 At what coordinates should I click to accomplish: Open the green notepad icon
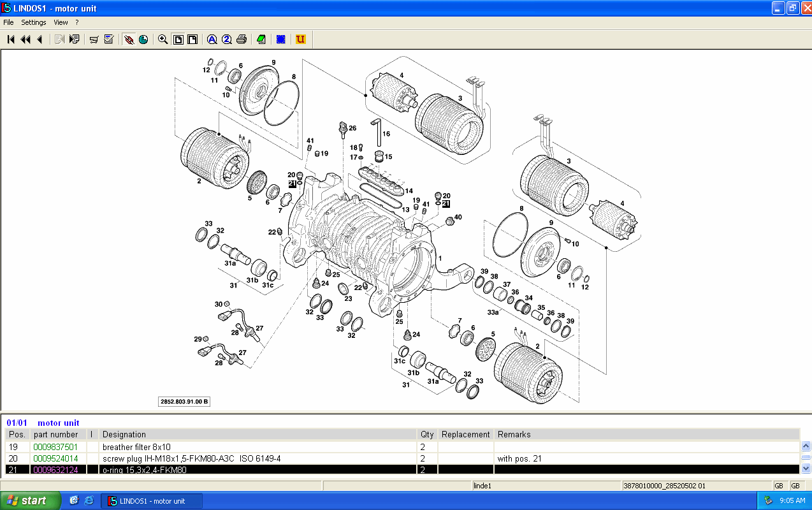point(261,40)
